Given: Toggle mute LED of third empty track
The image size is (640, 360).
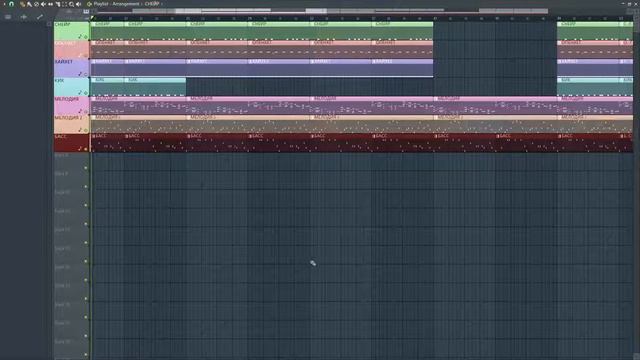Looking at the screenshot, I should (x=86, y=205).
